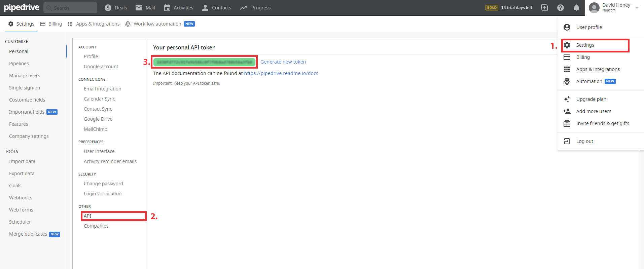This screenshot has height=269, width=644.
Task: Open help question mark icon
Action: (561, 8)
